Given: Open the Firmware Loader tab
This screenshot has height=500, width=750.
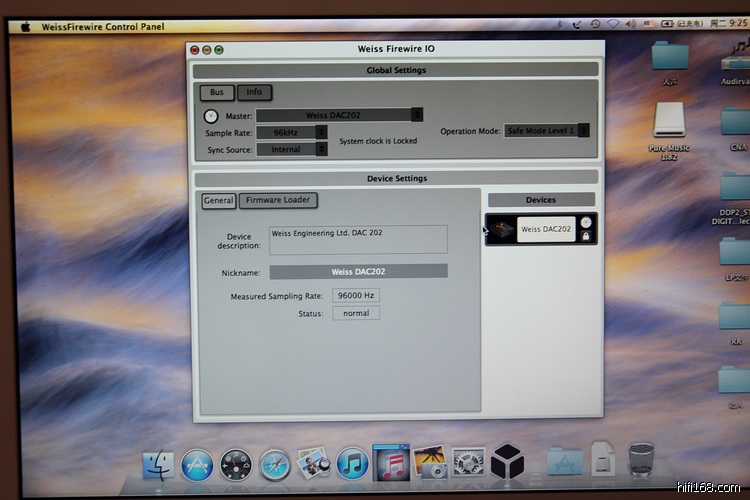Looking at the screenshot, I should [x=277, y=200].
